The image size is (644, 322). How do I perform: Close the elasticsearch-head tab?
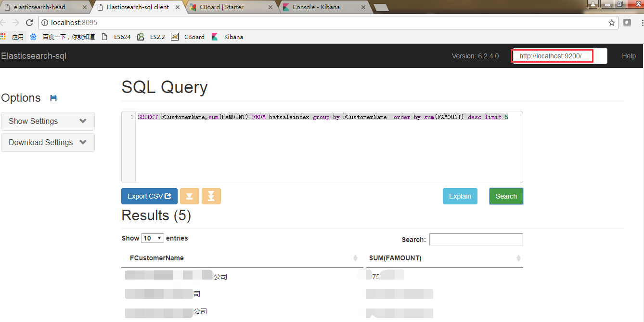pyautogui.click(x=85, y=7)
